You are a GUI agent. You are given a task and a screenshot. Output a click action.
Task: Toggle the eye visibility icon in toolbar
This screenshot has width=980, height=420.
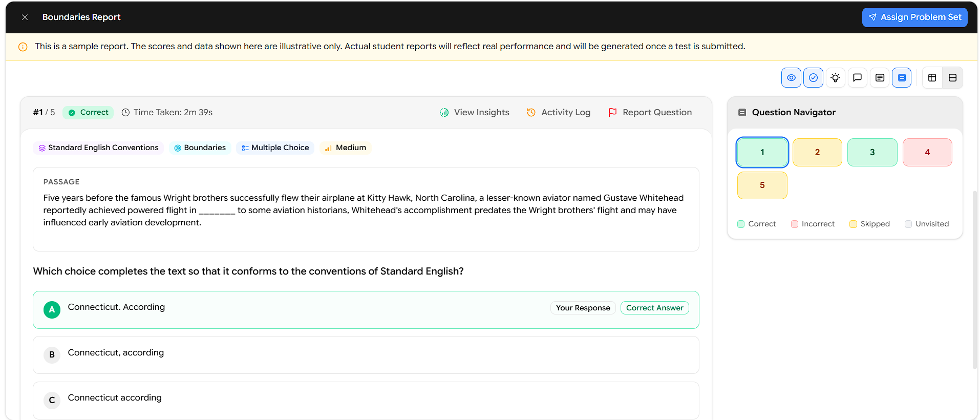click(x=791, y=78)
